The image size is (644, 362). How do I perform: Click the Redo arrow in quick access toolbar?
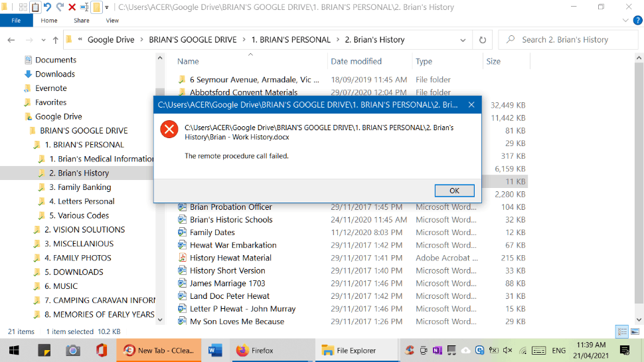[x=60, y=7]
